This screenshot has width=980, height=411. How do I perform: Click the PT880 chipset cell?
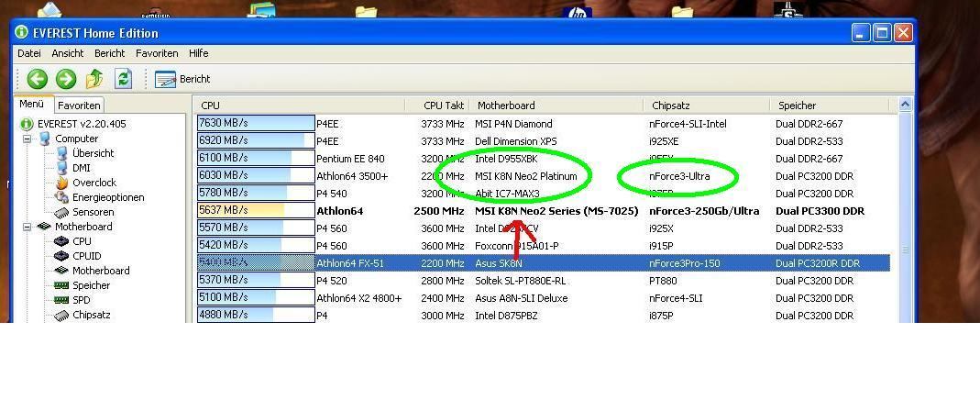(x=663, y=281)
